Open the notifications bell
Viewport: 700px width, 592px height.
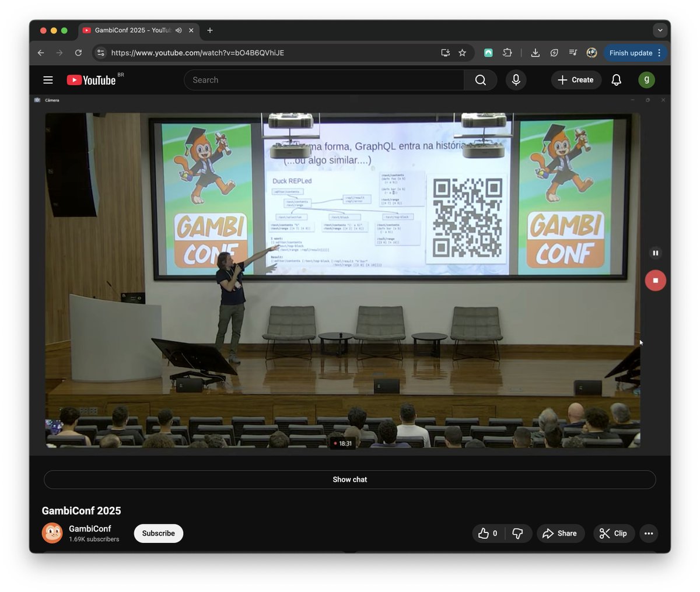pos(616,80)
